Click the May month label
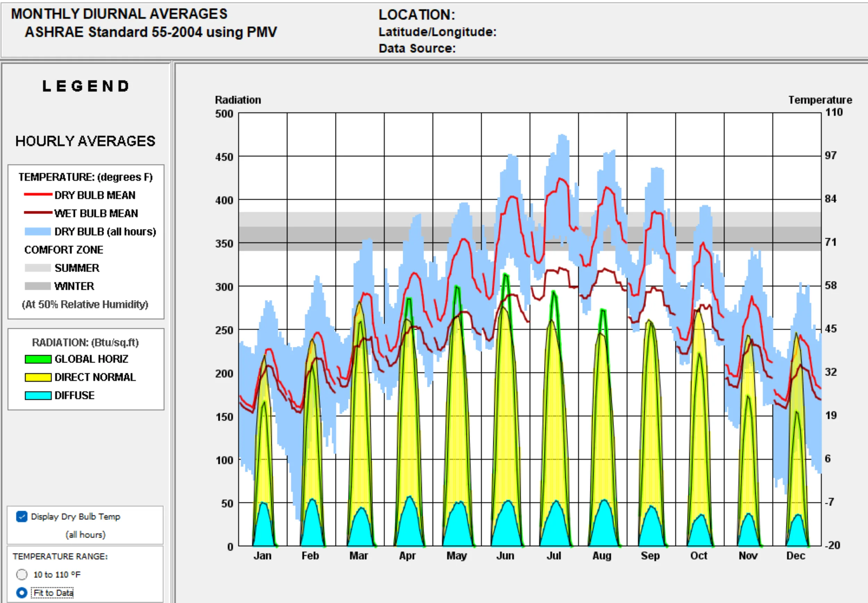 [x=457, y=556]
